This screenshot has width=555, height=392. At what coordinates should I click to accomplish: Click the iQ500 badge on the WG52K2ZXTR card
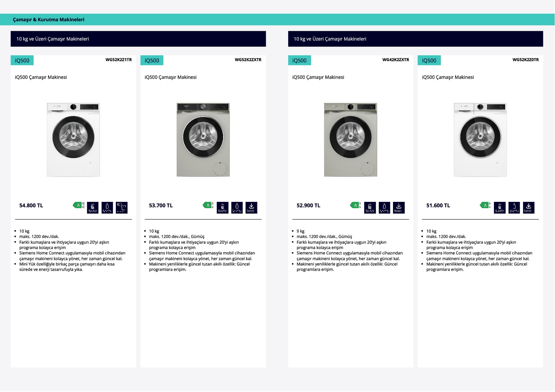[x=152, y=60]
